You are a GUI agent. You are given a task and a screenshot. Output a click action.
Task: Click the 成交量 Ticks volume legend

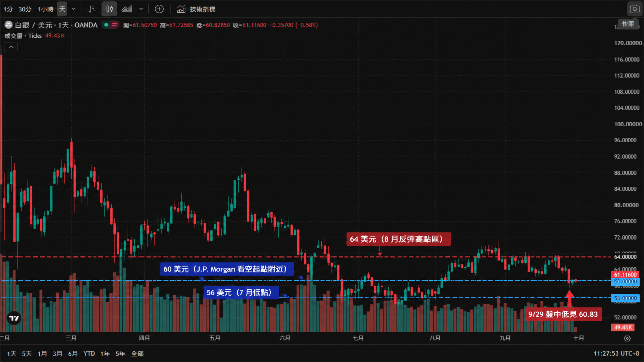click(23, 36)
